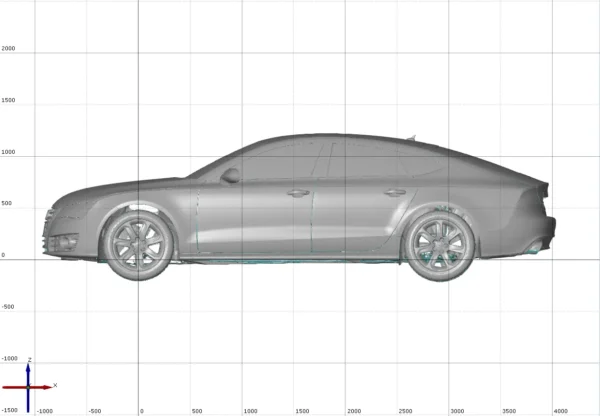Viewport: 600px width, 416px height.
Task: Click the X-axis label 4000
Action: (561, 411)
